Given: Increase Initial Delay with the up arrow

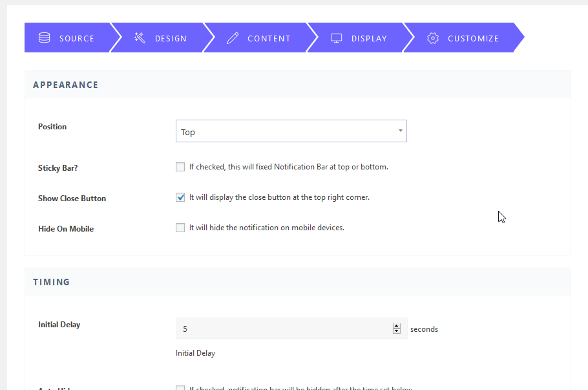Looking at the screenshot, I should pyautogui.click(x=397, y=326).
